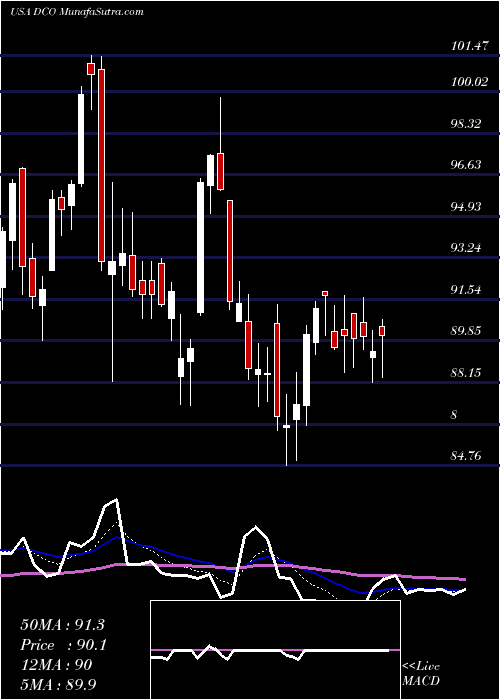Image resolution: width=500 pixels, height=700 pixels.
Task: Click the 'USA DCO MunafaSutra.com' chart title
Action: click(x=77, y=12)
